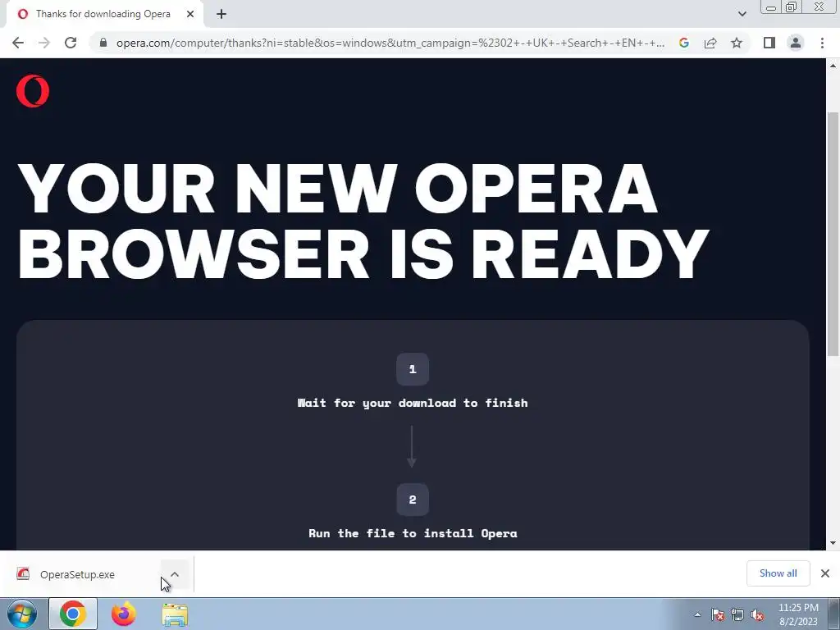840x630 pixels.
Task: Click the page vertical scrollbar thumb
Action: click(833, 234)
